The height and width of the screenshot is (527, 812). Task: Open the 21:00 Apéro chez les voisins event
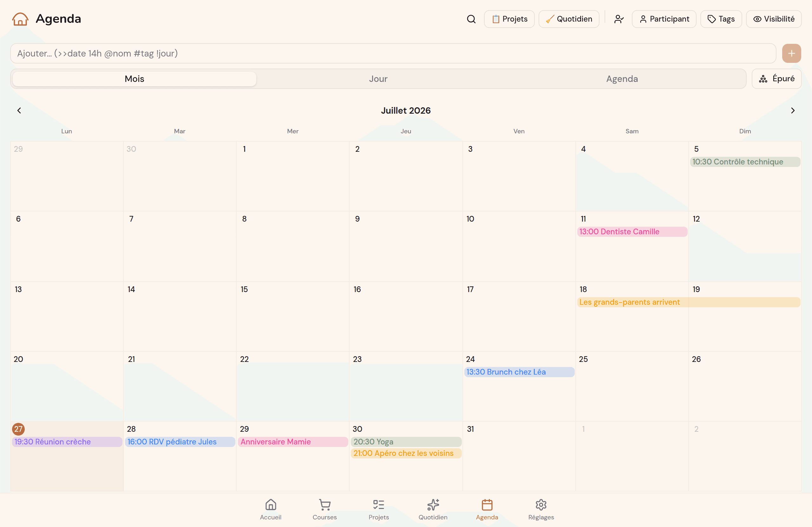click(x=406, y=453)
